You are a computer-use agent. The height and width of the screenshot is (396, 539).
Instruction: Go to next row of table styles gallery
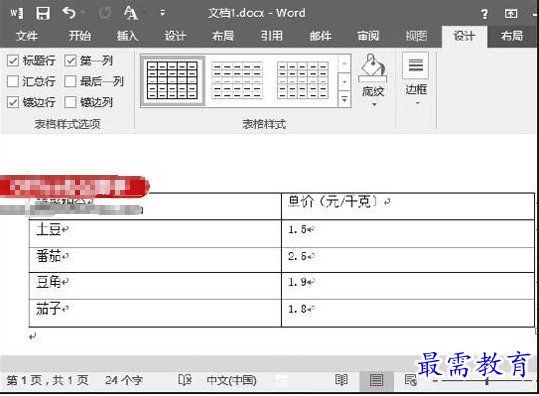click(344, 82)
